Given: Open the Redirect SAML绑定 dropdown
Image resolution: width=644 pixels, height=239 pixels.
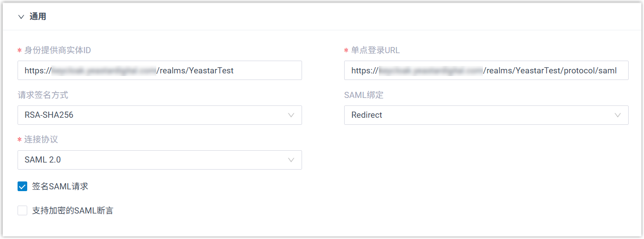Looking at the screenshot, I should tap(479, 115).
